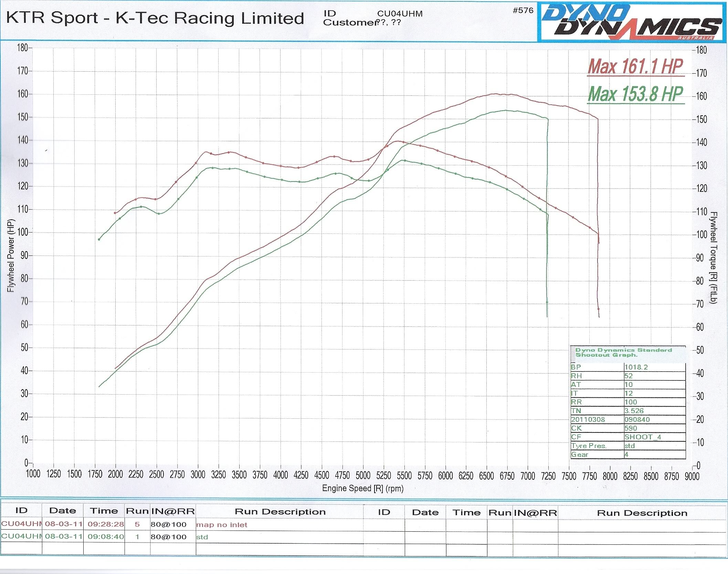
Task: Select the 'std' run description cell
Action: click(x=202, y=537)
